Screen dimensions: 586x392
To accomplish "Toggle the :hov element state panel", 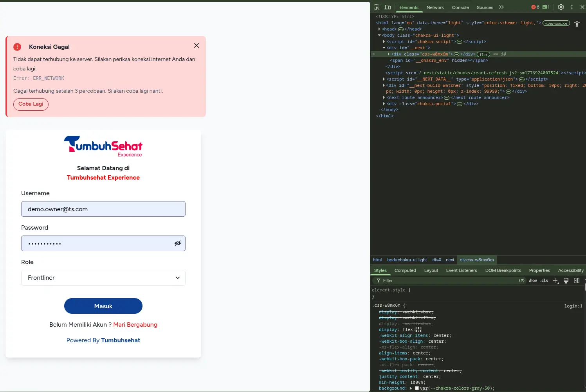I will [533, 281].
